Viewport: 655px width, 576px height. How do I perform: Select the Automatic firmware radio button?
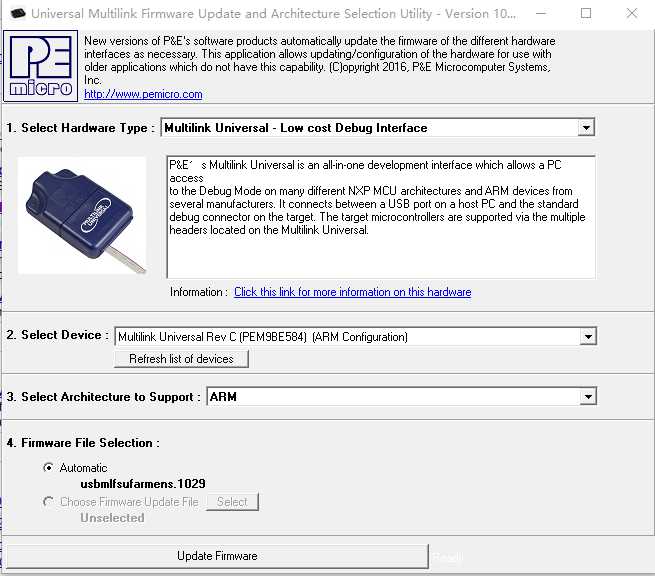tap(48, 467)
